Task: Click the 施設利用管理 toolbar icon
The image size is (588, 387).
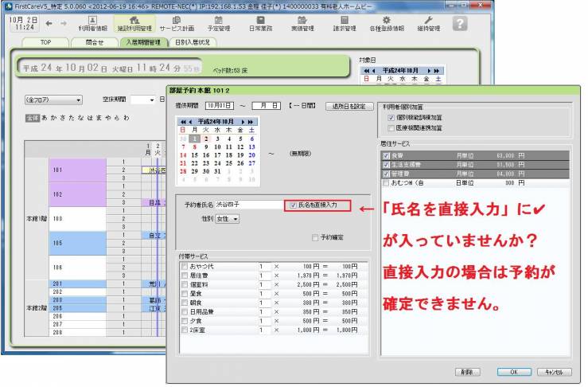Action: [x=134, y=23]
